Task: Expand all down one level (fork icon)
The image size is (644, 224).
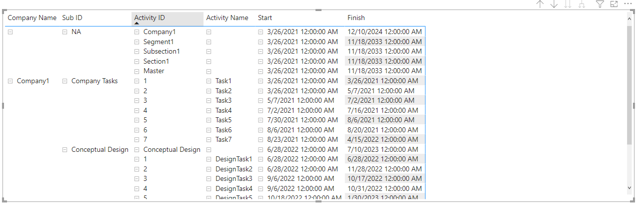Action: pyautogui.click(x=581, y=4)
